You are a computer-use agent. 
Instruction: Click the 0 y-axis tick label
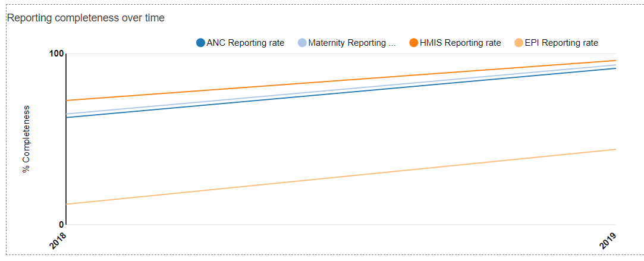(61, 225)
